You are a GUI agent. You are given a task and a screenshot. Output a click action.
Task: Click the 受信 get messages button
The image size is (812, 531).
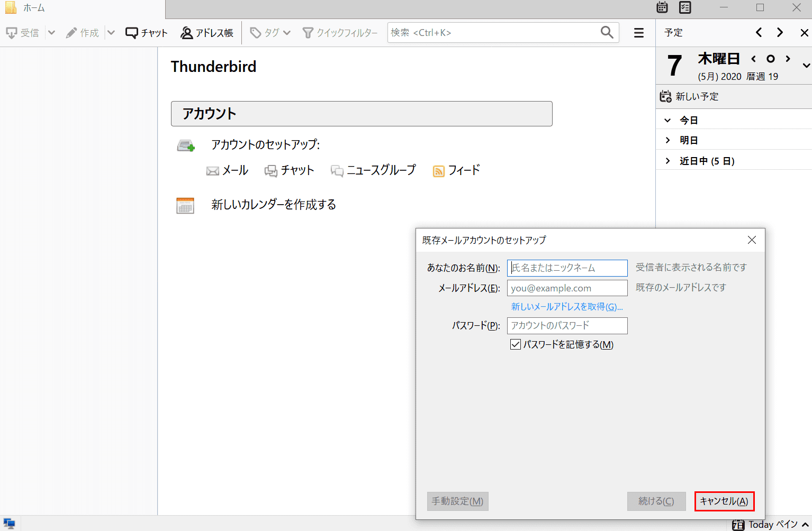pyautogui.click(x=22, y=33)
